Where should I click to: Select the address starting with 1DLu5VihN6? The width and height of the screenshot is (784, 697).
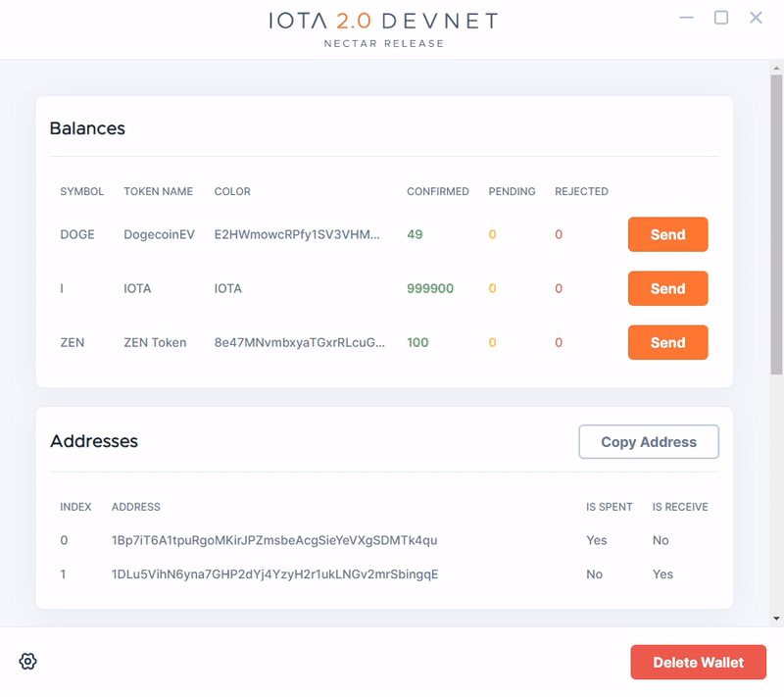(274, 574)
